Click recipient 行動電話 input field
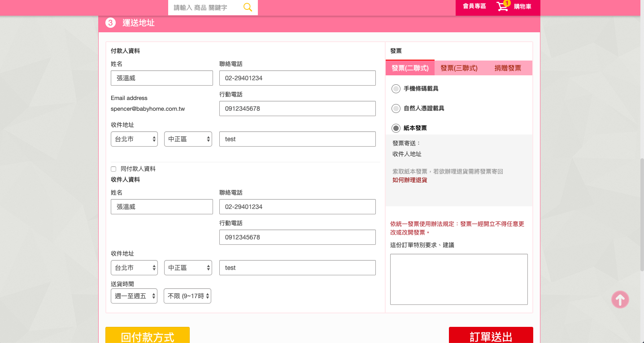The height and width of the screenshot is (343, 644). click(297, 237)
